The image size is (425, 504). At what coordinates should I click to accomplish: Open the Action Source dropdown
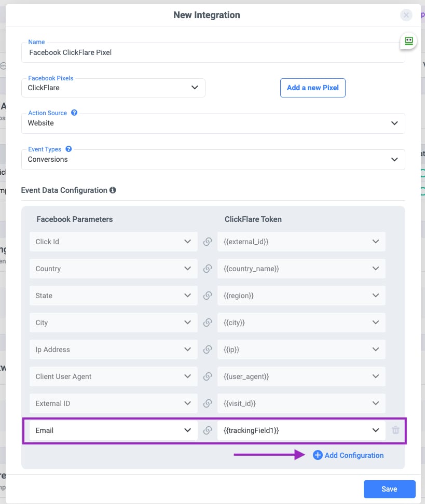(213, 123)
